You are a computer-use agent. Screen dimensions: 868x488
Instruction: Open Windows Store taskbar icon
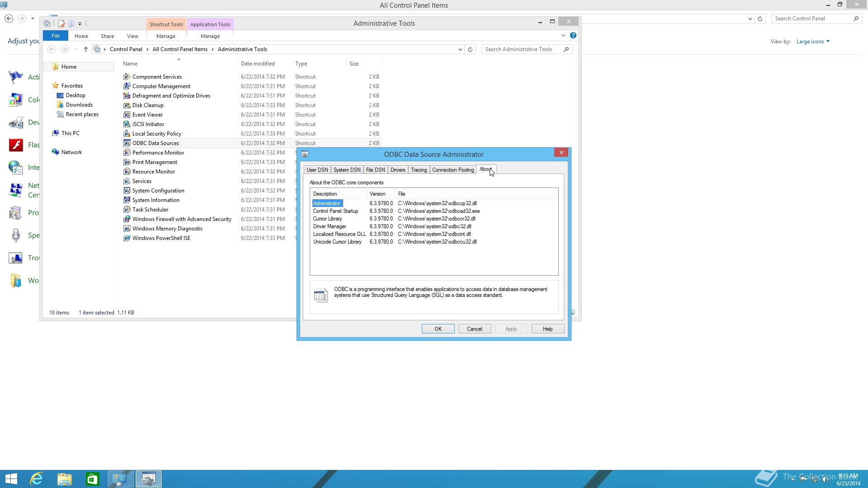coord(93,479)
